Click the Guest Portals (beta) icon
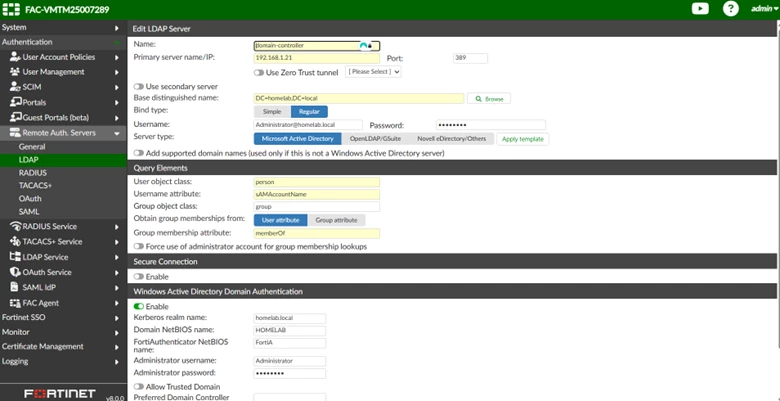 (x=15, y=117)
